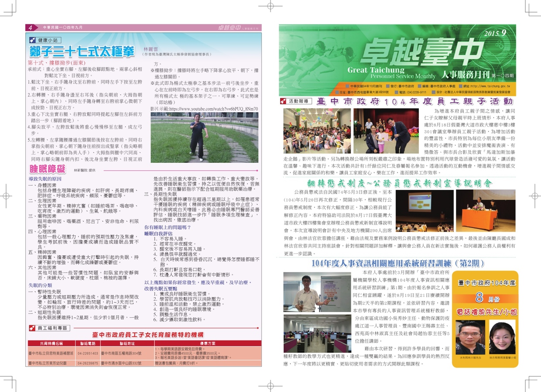541x392 pixels.
Task: Select the 健康小站 section icon
Action: click(x=33, y=40)
